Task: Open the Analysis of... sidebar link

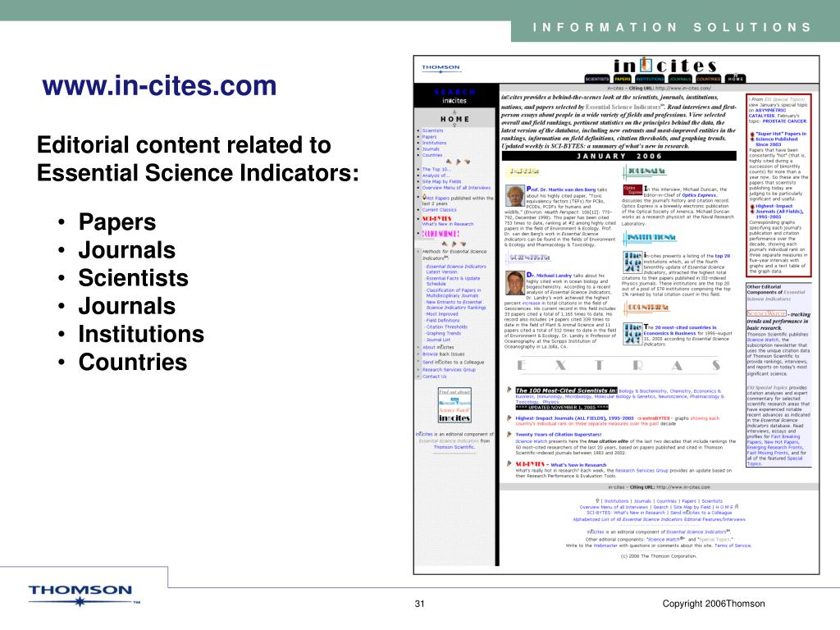Action: [436, 176]
